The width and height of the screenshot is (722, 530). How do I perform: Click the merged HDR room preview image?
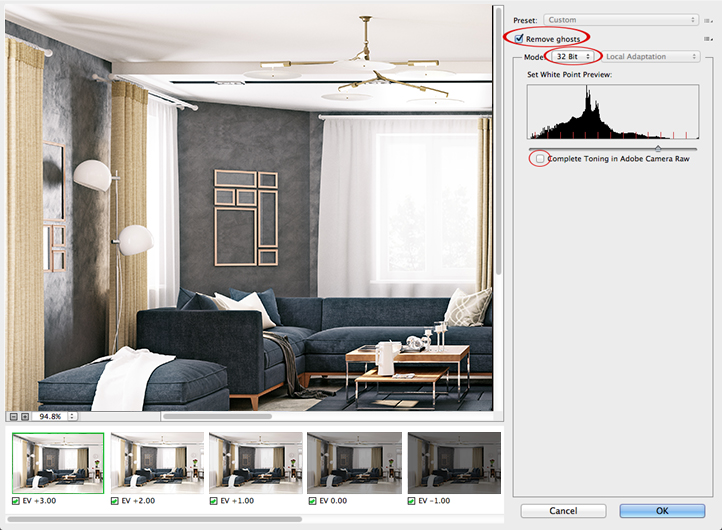pos(249,208)
